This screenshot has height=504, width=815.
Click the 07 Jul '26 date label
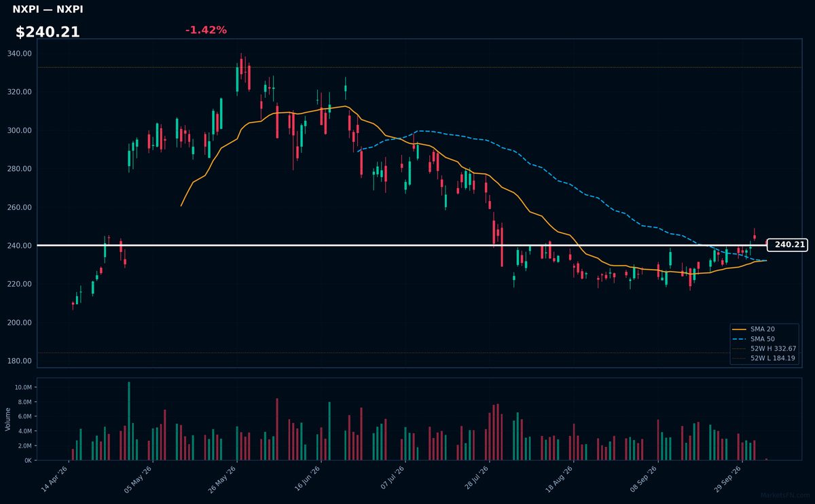391,480
